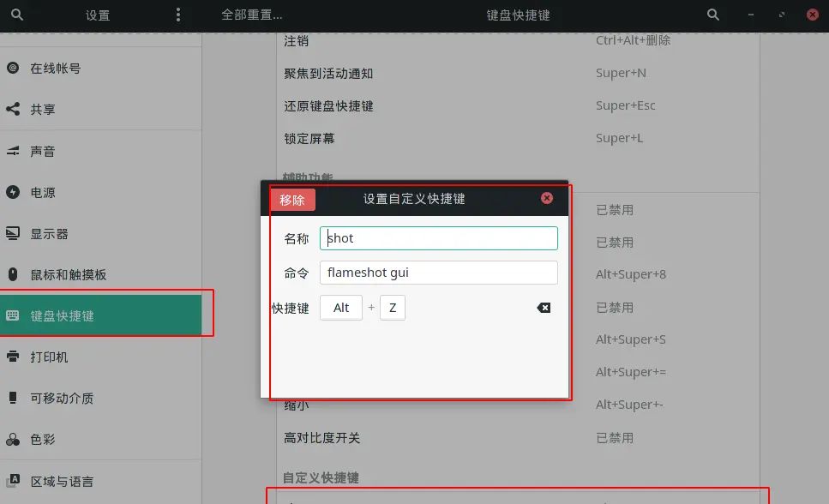Viewport: 829px width, 504px height.
Task: Select the 注销 shortcut row
Action: [518, 41]
